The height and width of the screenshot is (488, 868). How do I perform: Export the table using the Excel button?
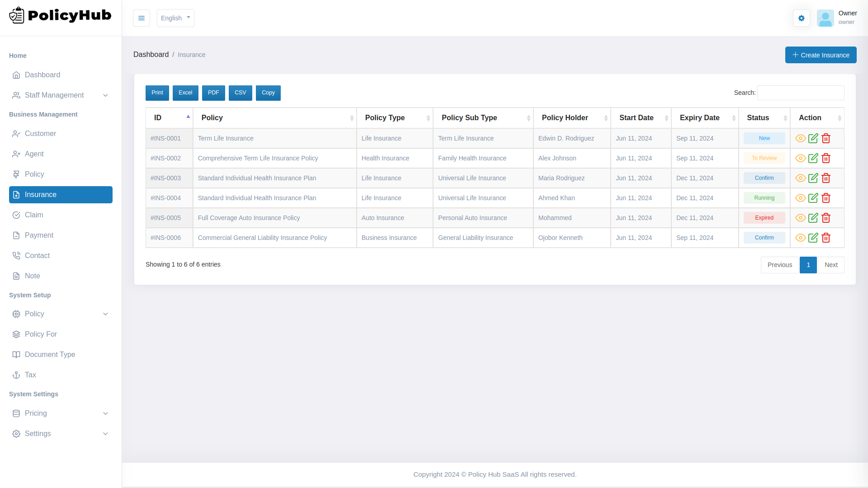(x=185, y=93)
